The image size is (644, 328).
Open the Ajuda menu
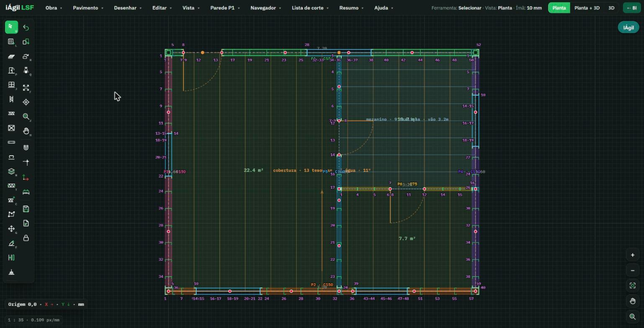pyautogui.click(x=384, y=8)
